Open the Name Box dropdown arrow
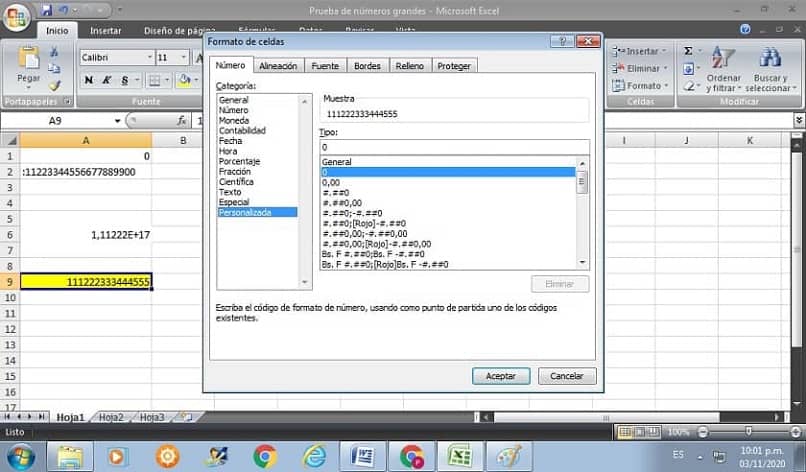 [x=117, y=121]
